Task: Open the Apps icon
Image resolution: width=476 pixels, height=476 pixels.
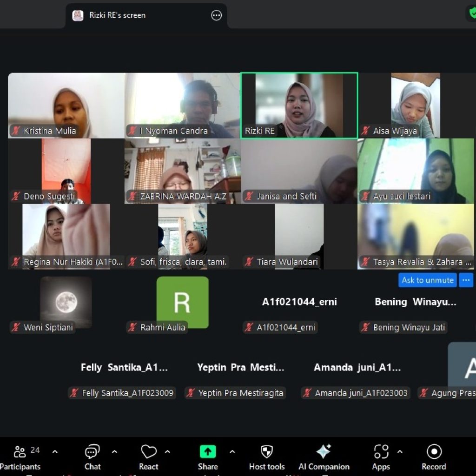Action: [381, 452]
